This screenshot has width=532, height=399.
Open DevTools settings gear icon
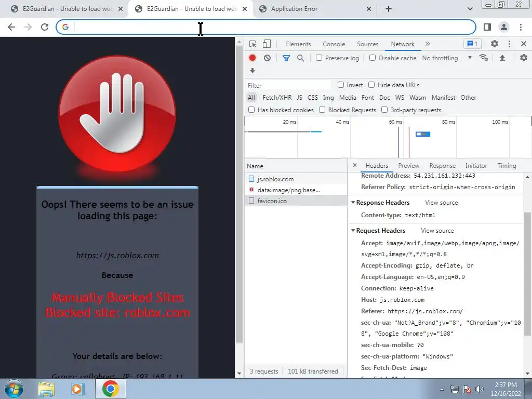tap(495, 44)
